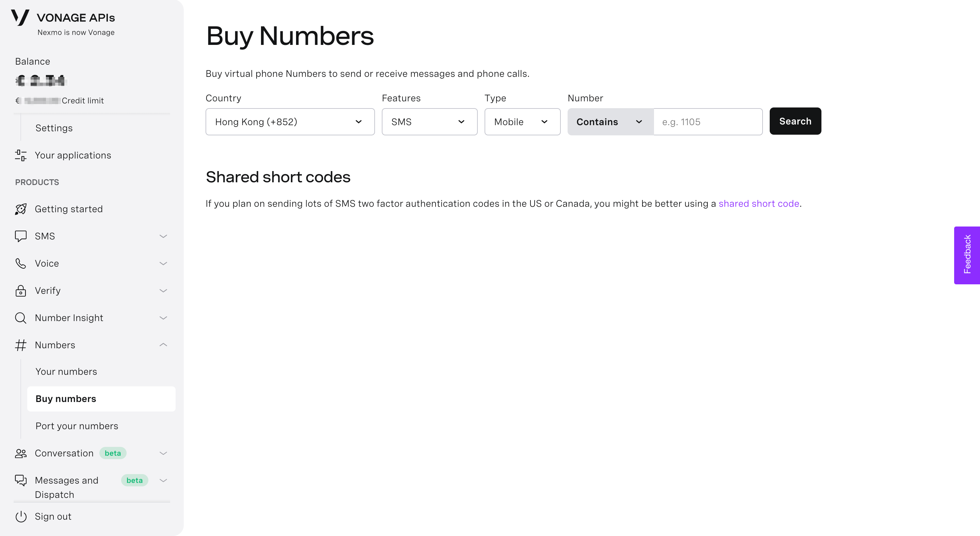The width and height of the screenshot is (980, 536).
Task: Click the Search button
Action: [x=795, y=121]
